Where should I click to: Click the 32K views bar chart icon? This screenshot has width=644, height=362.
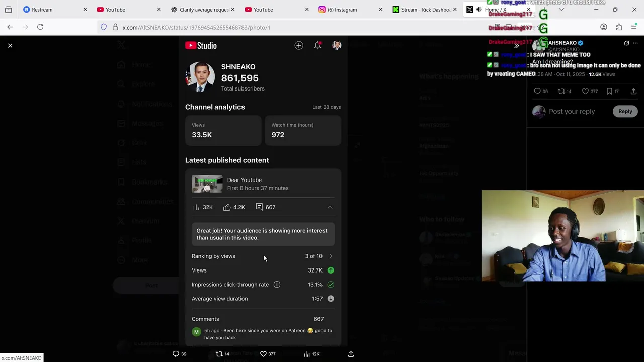click(196, 207)
